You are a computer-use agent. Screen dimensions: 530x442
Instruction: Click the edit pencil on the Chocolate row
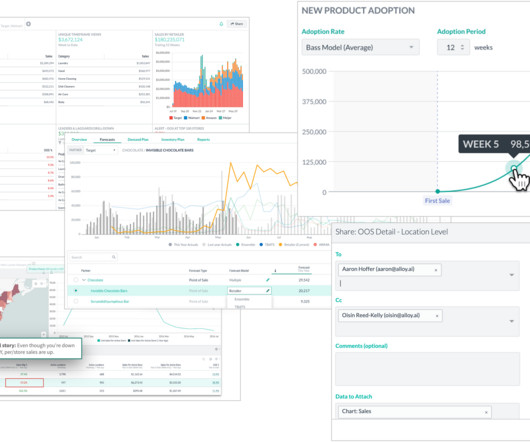click(268, 280)
